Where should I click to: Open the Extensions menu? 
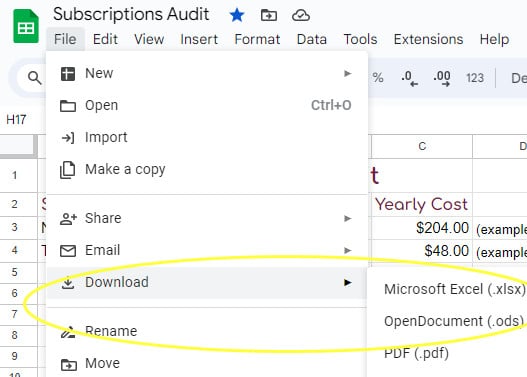(x=428, y=39)
